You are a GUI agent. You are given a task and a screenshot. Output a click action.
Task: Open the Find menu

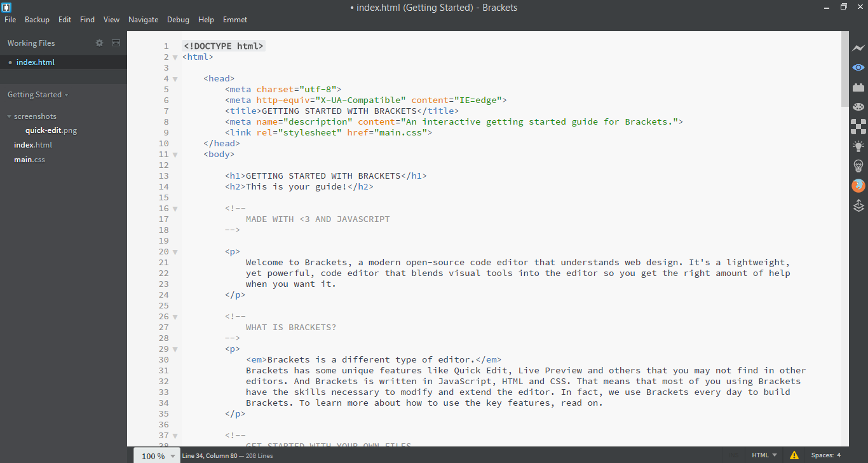(x=87, y=20)
